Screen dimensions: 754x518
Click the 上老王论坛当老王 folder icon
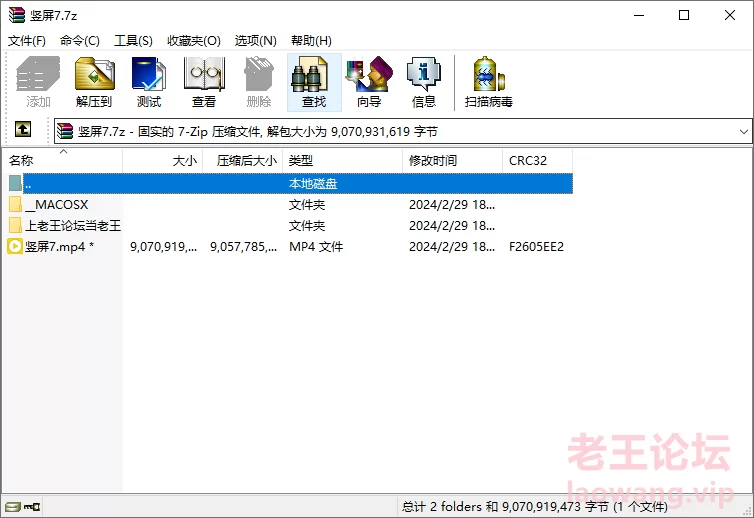pos(15,226)
